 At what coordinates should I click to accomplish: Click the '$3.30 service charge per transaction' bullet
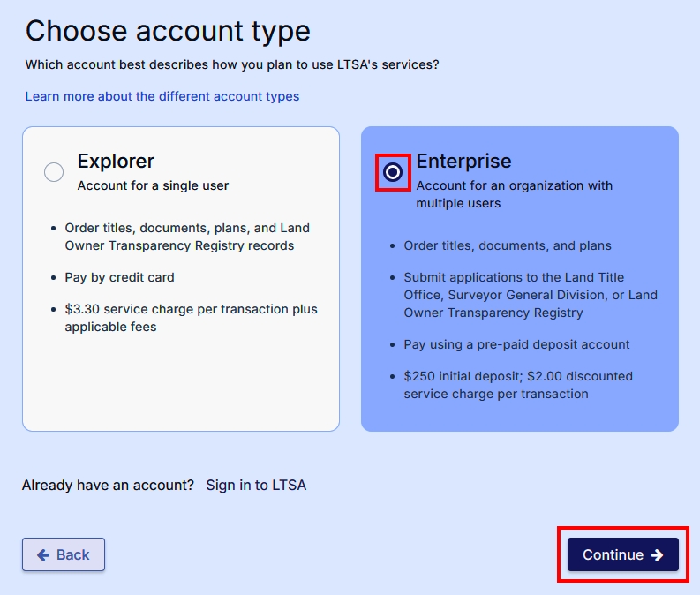click(191, 318)
